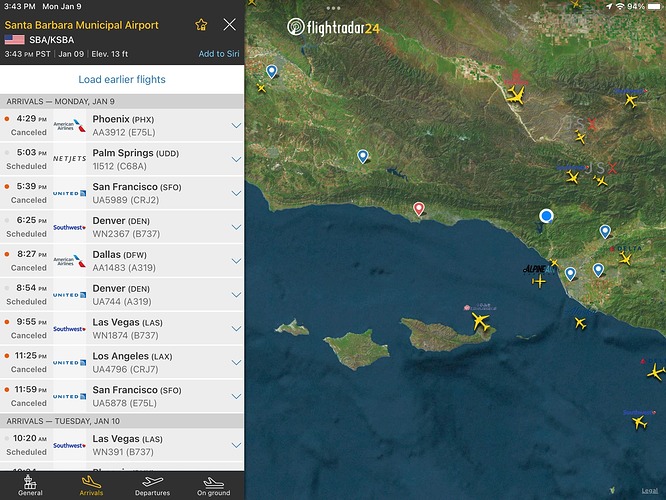Viewport: 666px width, 500px height.
Task: Tap the status bar clock 3:43 PM
Action: coord(19,6)
